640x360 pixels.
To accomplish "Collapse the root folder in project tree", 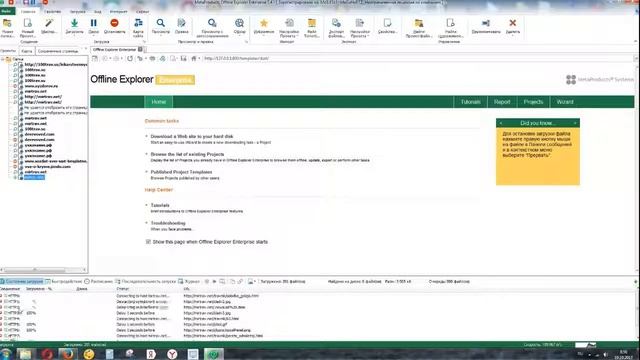I will click(3, 59).
